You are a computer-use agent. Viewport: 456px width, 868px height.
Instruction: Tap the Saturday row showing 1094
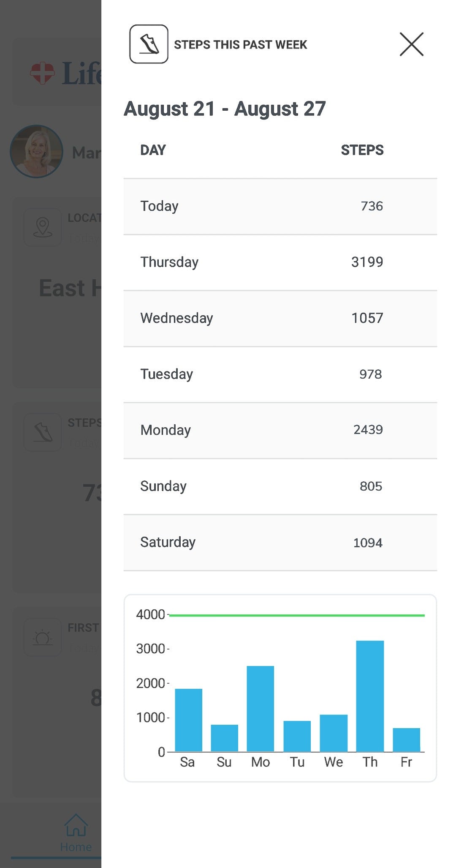coord(280,543)
